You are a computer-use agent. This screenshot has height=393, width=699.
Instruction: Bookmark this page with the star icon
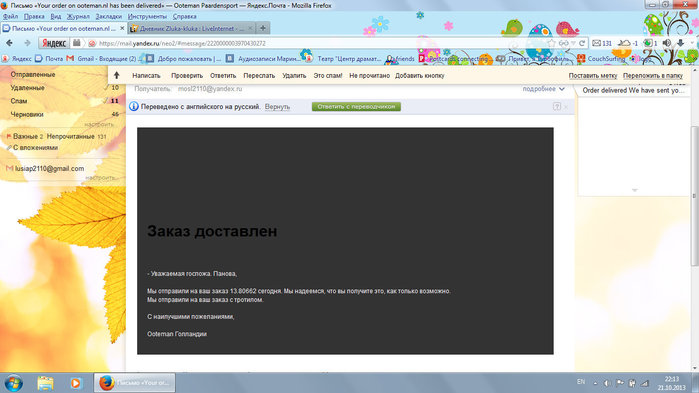click(x=551, y=43)
